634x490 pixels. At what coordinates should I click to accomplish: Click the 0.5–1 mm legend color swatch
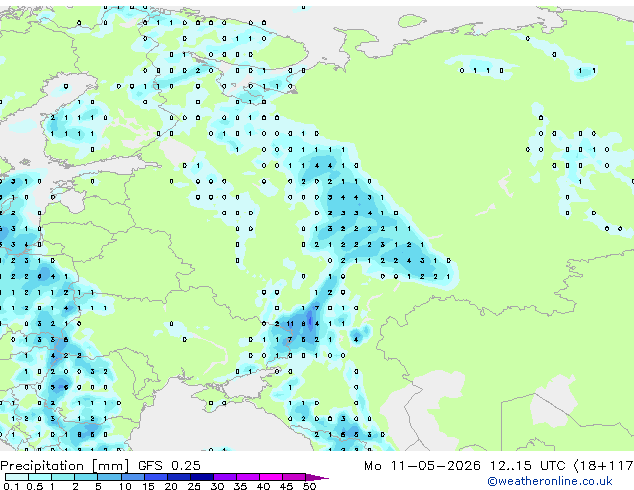40,477
